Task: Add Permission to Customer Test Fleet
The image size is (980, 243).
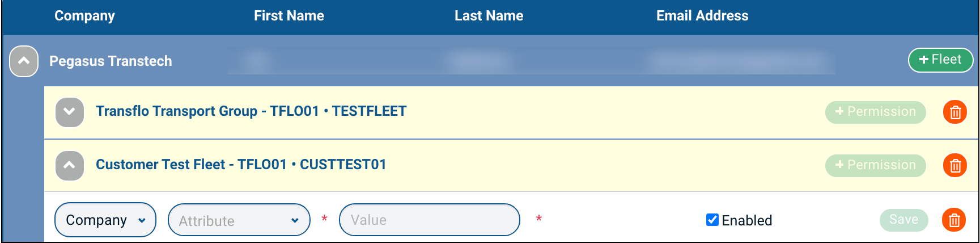Action: [x=875, y=165]
